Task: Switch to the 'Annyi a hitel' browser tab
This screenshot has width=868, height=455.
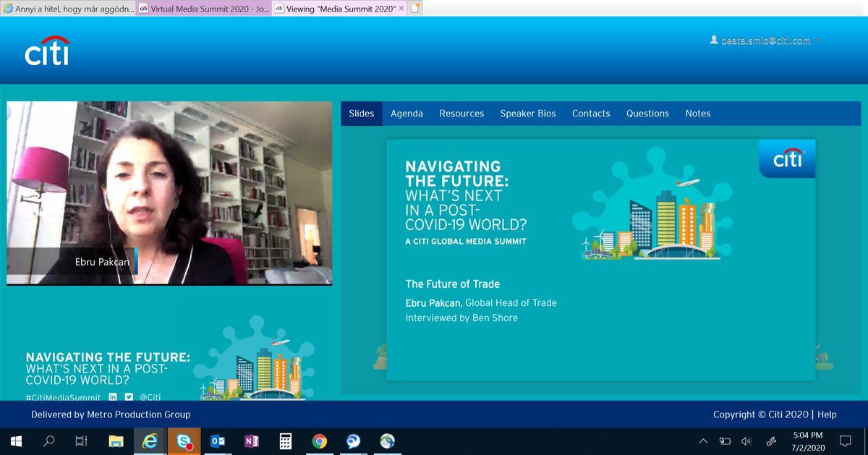Action: pyautogui.click(x=68, y=9)
